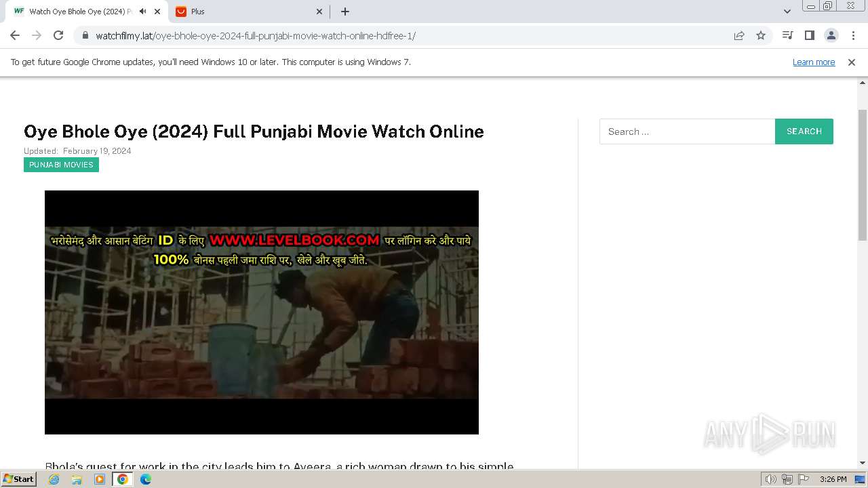Open the Chrome profile avatar
868x488 pixels.
tap(831, 35)
